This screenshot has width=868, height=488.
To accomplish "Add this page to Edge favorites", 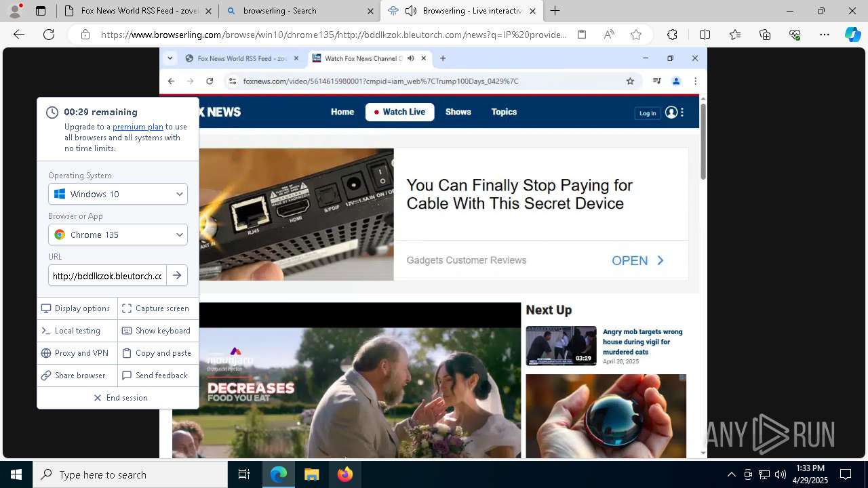I will 636,35.
